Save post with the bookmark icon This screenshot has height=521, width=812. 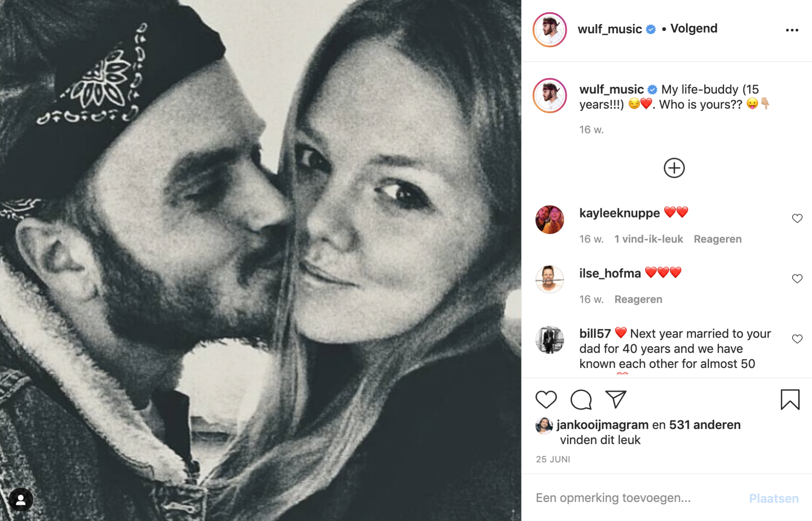pos(790,399)
